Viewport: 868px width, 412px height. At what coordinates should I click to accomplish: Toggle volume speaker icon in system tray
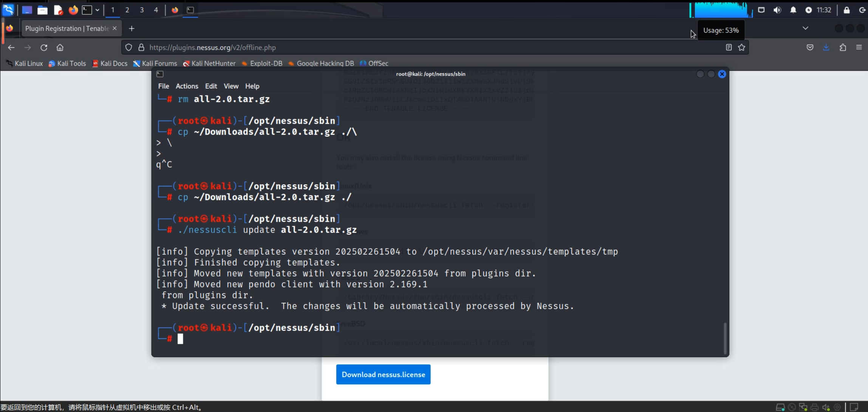(x=777, y=10)
